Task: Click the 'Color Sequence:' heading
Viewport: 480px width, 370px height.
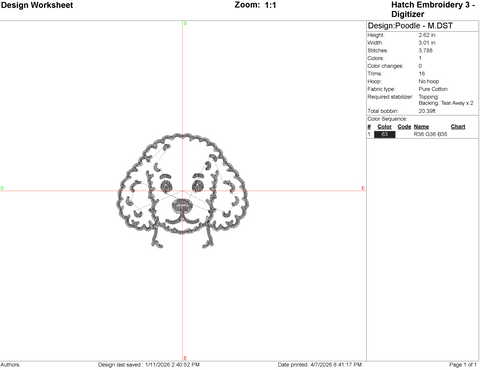Action: point(387,119)
